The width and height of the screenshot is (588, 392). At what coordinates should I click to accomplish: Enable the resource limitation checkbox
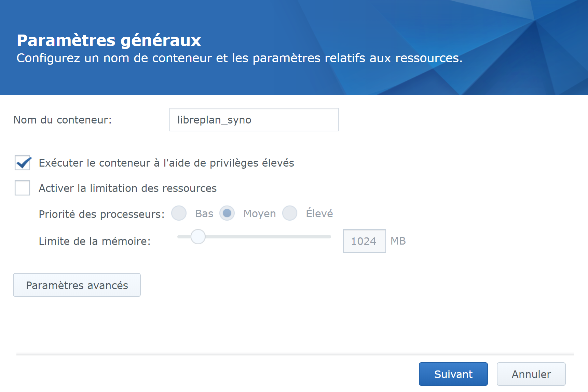[x=23, y=188]
